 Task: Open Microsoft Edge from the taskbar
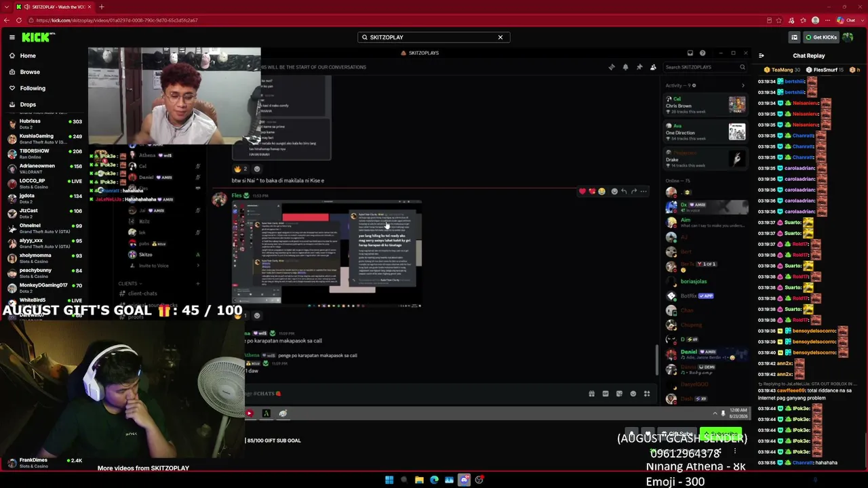(434, 480)
